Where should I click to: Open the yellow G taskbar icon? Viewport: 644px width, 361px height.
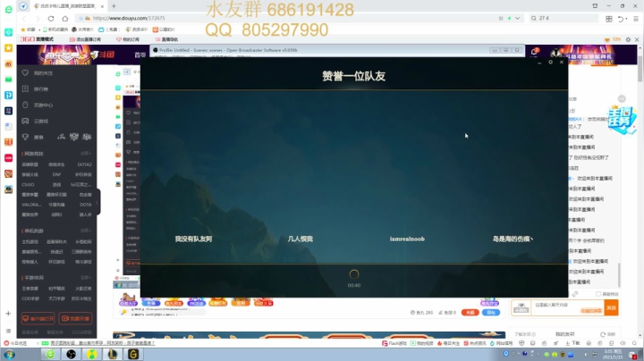(x=133, y=354)
